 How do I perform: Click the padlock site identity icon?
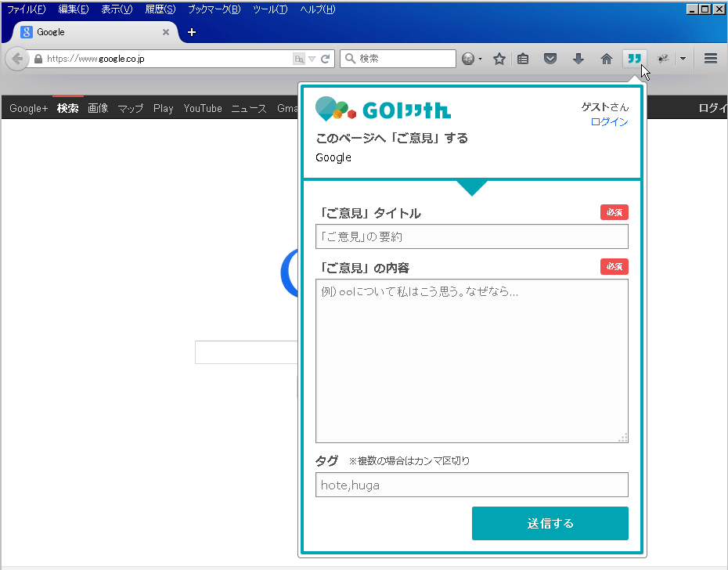click(x=38, y=59)
